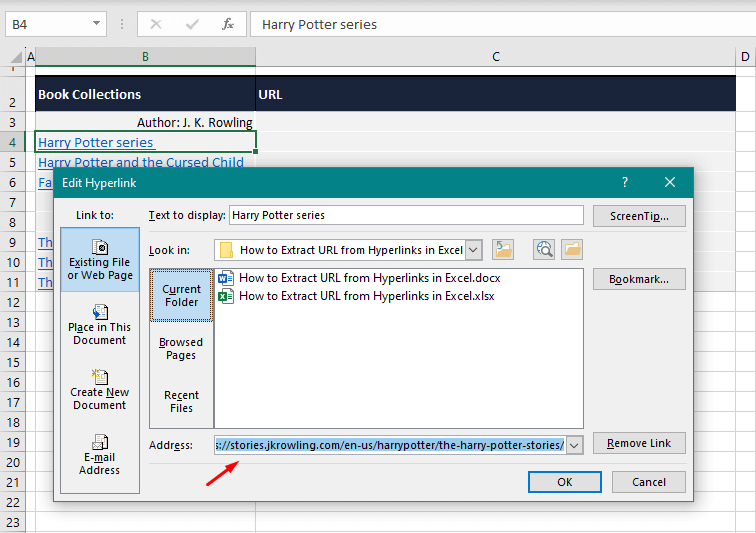Image resolution: width=756 pixels, height=533 pixels.
Task: Select column B header
Action: [x=145, y=57]
